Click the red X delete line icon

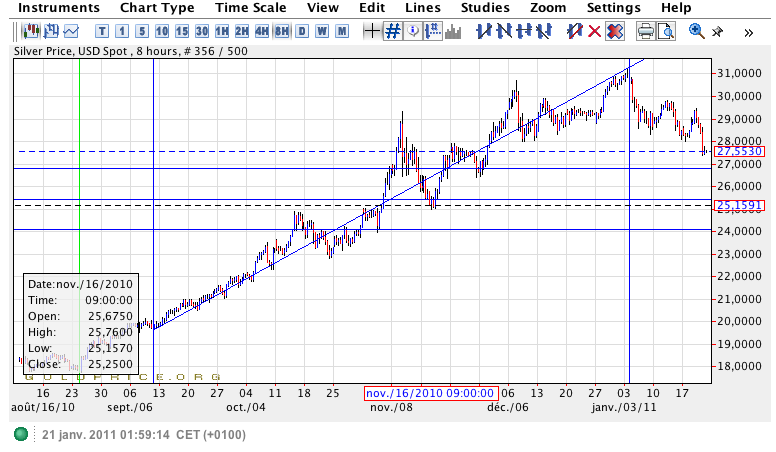(594, 31)
